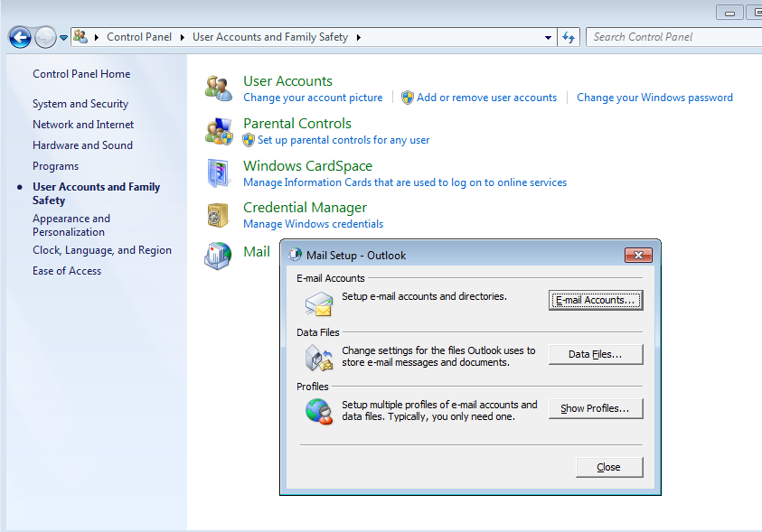Close the Mail Setup dialog with X

point(638,256)
